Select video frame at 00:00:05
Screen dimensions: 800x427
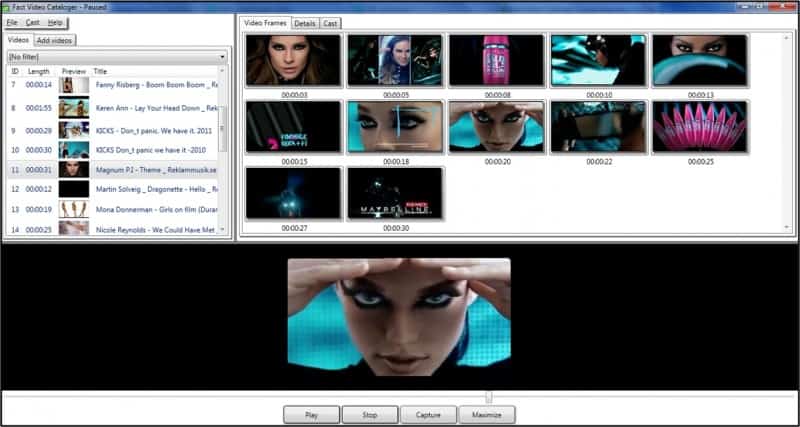coord(395,60)
